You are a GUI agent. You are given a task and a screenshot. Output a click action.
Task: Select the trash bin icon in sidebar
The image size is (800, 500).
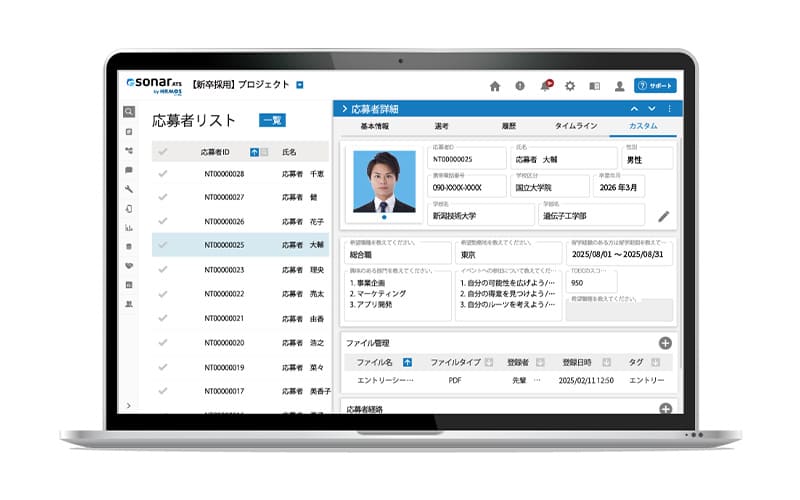(x=129, y=247)
